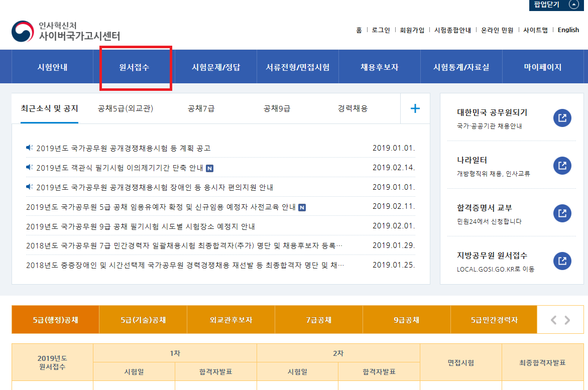Click the right arrow in exam tabs
588x390 pixels.
[x=567, y=320]
